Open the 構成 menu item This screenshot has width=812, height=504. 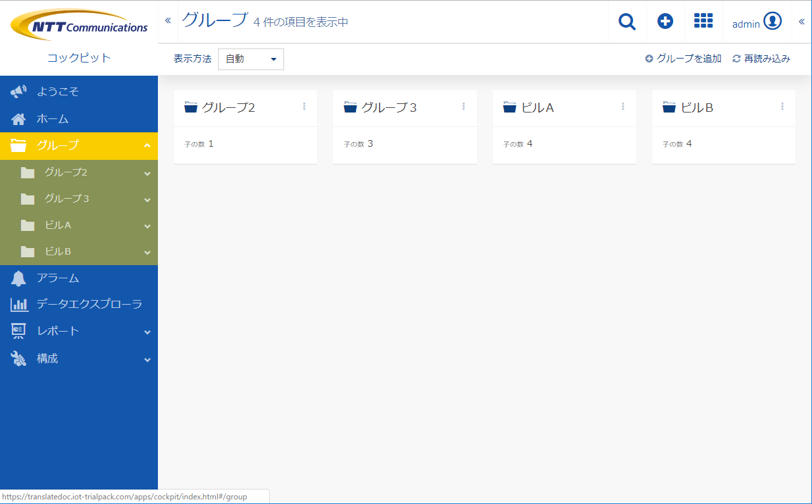tap(79, 359)
